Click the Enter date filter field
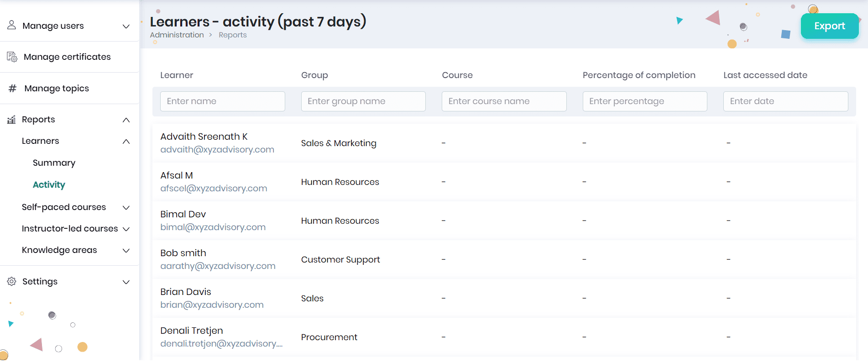868x363 pixels. (x=785, y=101)
